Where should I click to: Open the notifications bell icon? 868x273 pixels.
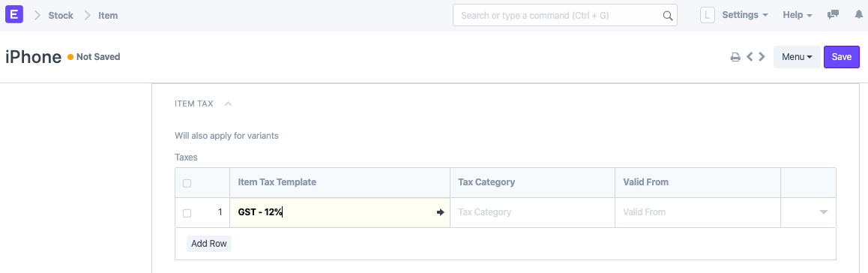coord(859,15)
